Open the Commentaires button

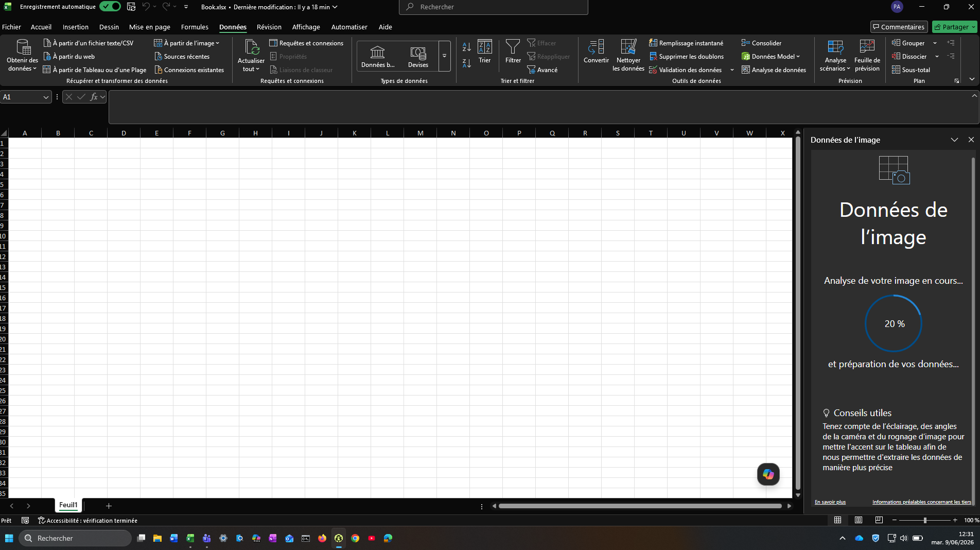click(x=899, y=27)
